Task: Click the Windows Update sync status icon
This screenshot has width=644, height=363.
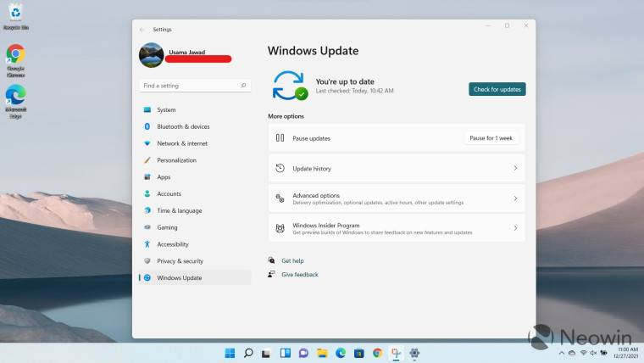Action: (289, 87)
